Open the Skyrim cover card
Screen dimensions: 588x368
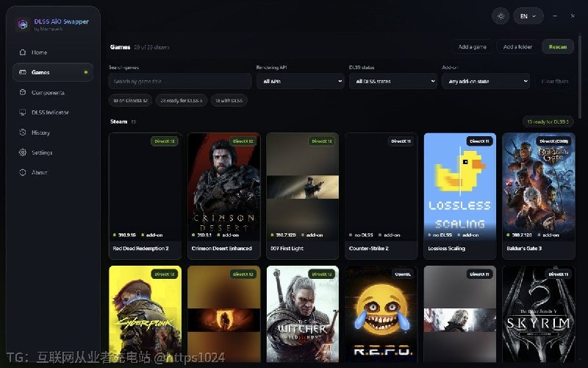pyautogui.click(x=539, y=314)
